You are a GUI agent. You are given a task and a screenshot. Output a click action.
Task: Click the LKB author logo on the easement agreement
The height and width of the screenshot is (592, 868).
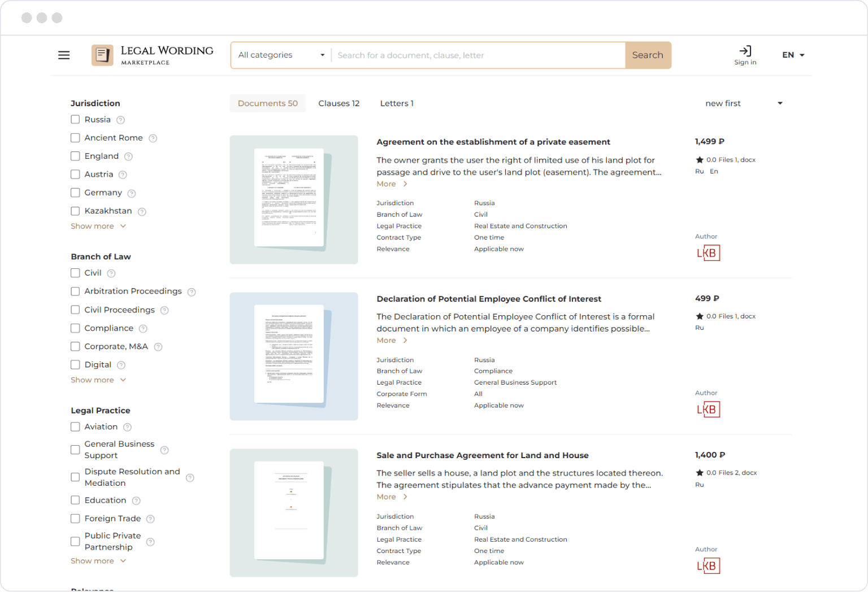coord(708,253)
